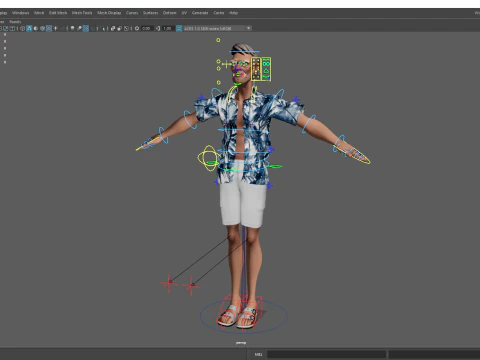480x360 pixels.
Task: Click the gamma reset icon
Action: pos(158,28)
